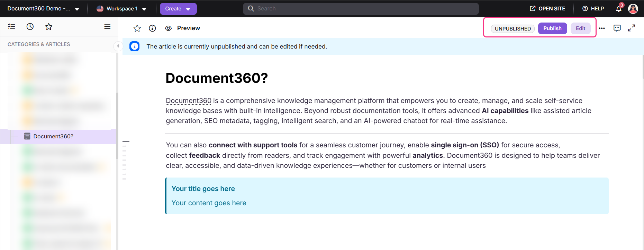Publish the article
This screenshot has height=250, width=644.
[552, 28]
